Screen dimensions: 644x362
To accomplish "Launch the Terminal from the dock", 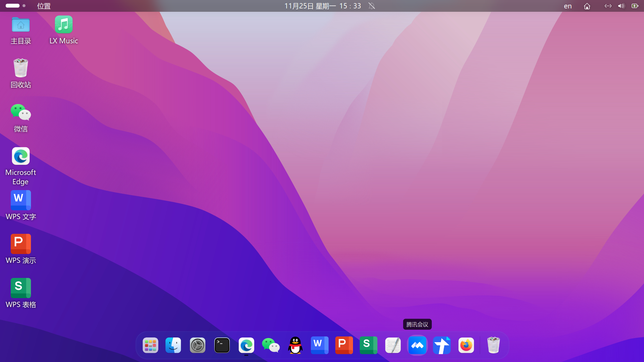I will click(x=222, y=345).
